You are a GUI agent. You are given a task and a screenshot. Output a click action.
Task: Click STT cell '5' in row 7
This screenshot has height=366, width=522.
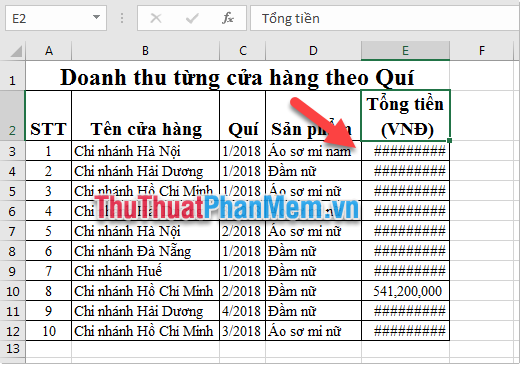(49, 231)
